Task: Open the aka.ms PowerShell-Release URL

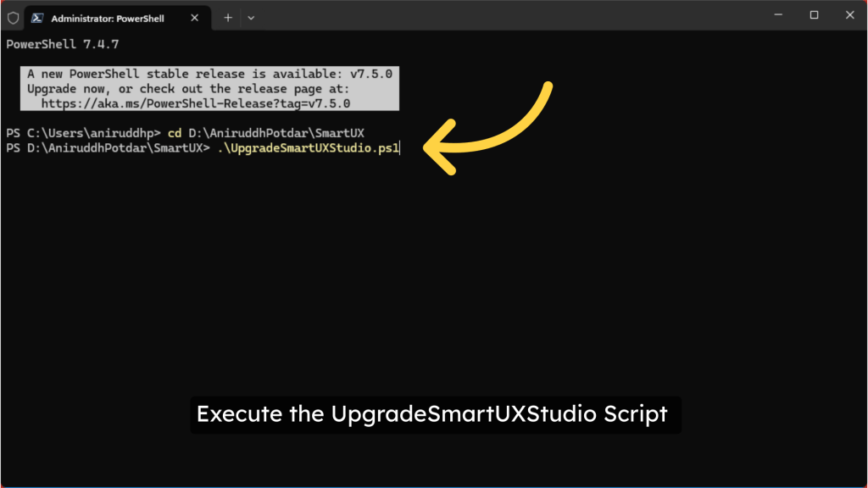Action: 196,103
